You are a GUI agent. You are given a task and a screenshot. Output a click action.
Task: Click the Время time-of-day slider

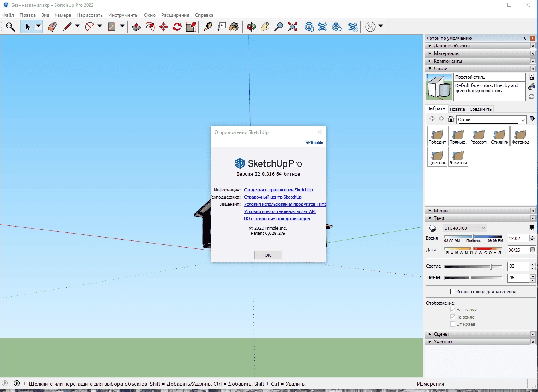[x=473, y=236]
